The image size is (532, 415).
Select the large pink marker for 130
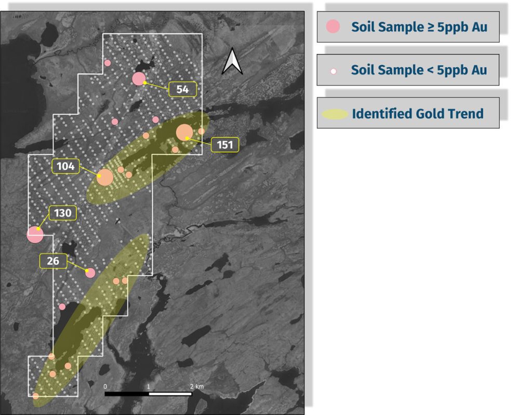(35, 234)
